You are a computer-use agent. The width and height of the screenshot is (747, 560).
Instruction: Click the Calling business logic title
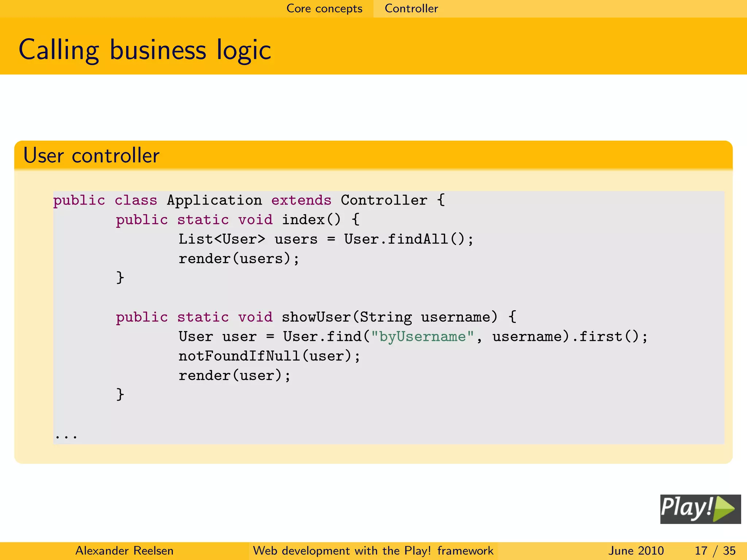[x=145, y=50]
